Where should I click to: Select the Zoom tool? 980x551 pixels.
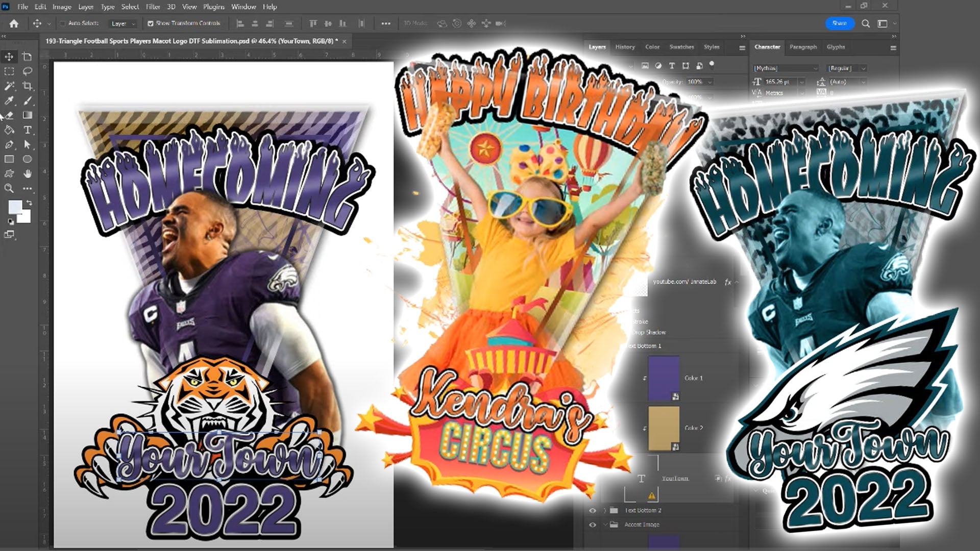point(9,188)
